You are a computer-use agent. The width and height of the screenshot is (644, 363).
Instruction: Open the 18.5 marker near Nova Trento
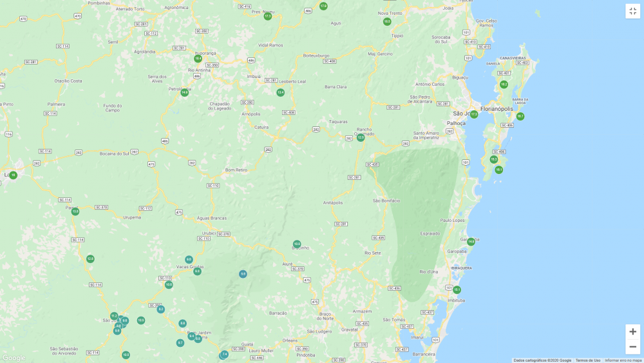click(x=387, y=21)
